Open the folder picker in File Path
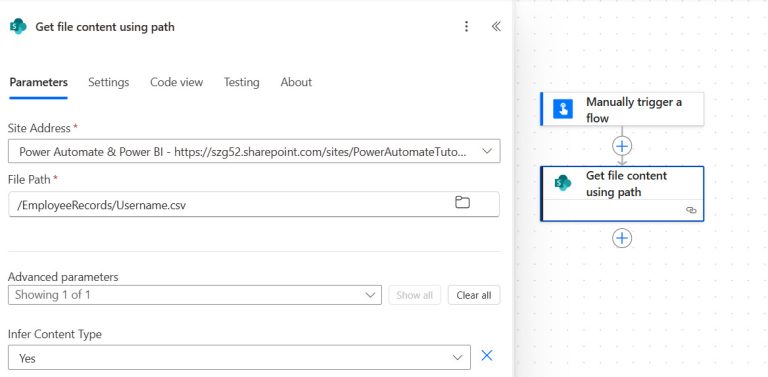 click(462, 202)
